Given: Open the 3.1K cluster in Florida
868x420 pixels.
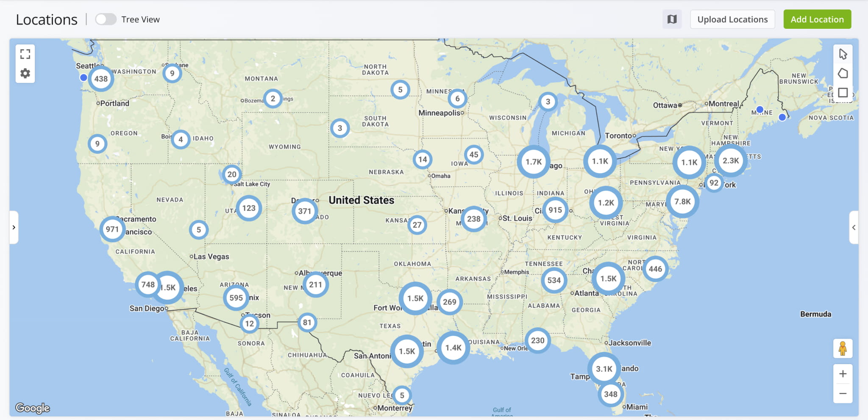Looking at the screenshot, I should coord(604,369).
